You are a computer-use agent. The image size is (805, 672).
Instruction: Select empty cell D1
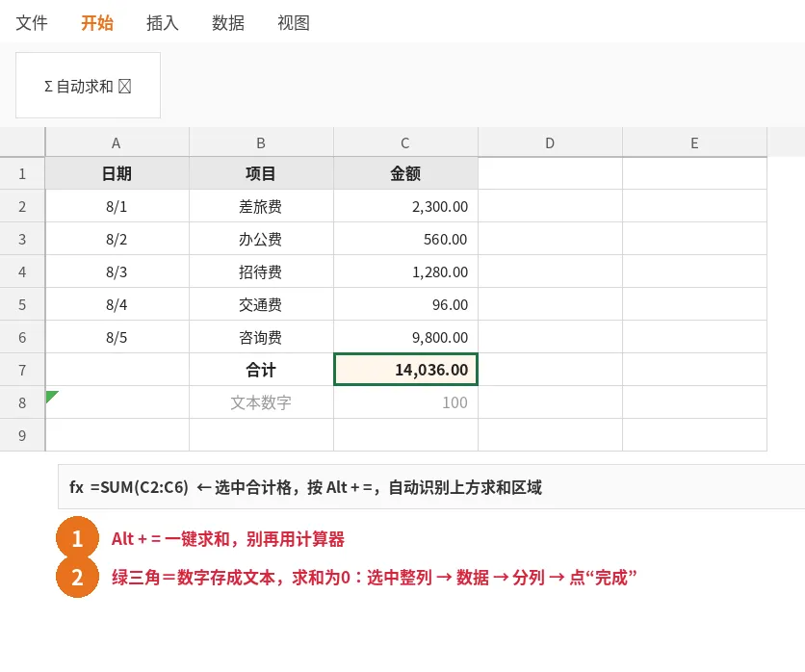[550, 173]
